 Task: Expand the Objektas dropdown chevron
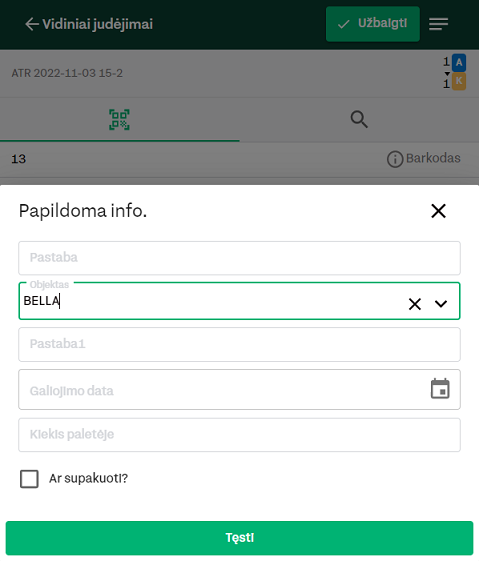tap(441, 304)
